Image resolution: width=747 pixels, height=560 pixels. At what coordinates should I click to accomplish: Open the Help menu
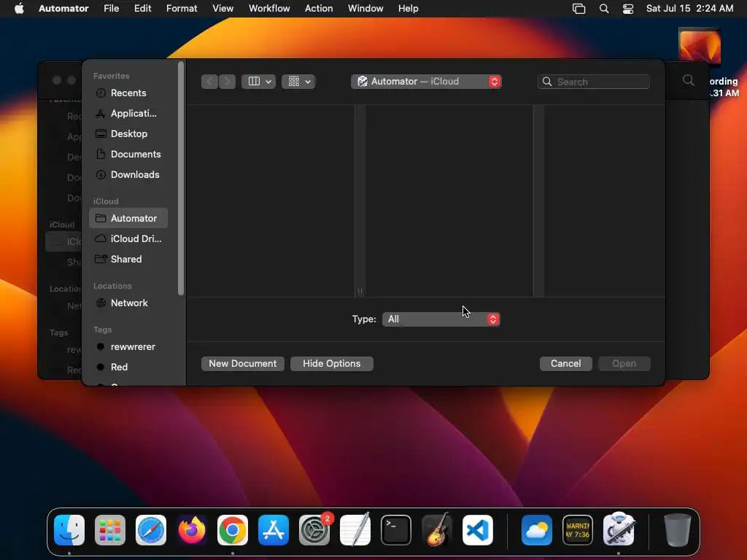click(x=409, y=9)
